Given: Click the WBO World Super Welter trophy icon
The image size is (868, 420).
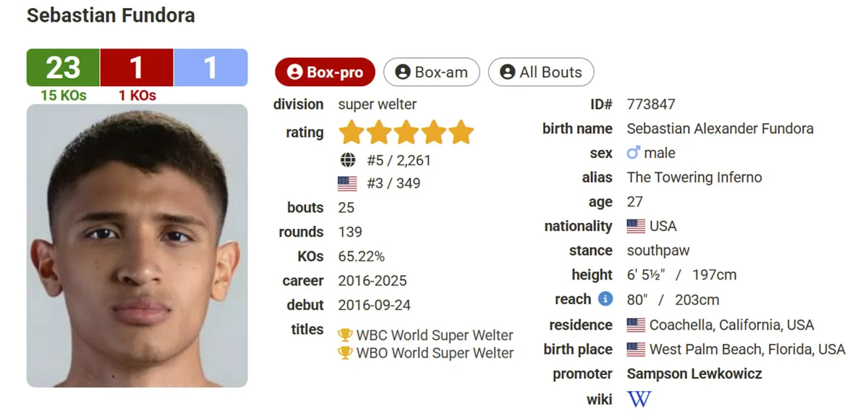Looking at the screenshot, I should point(345,353).
